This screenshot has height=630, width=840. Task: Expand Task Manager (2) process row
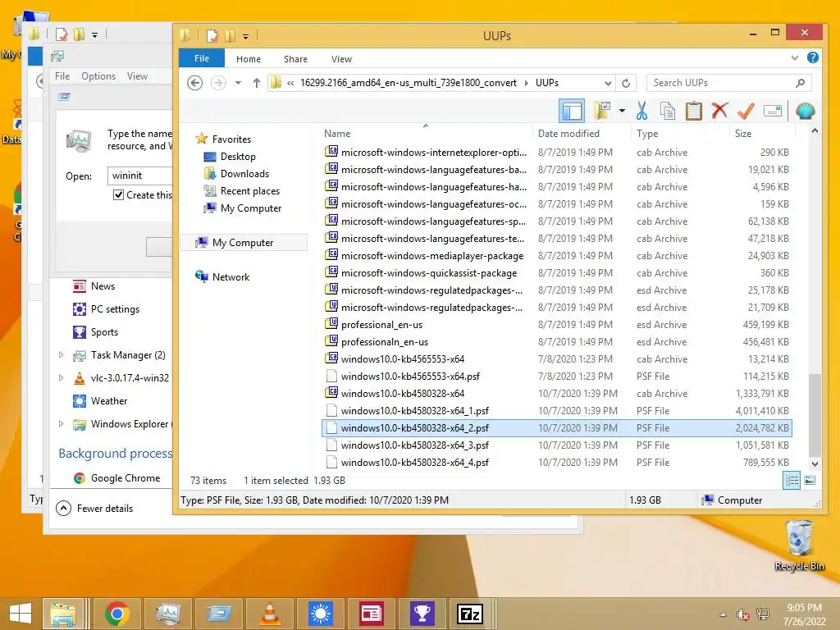[x=61, y=355]
